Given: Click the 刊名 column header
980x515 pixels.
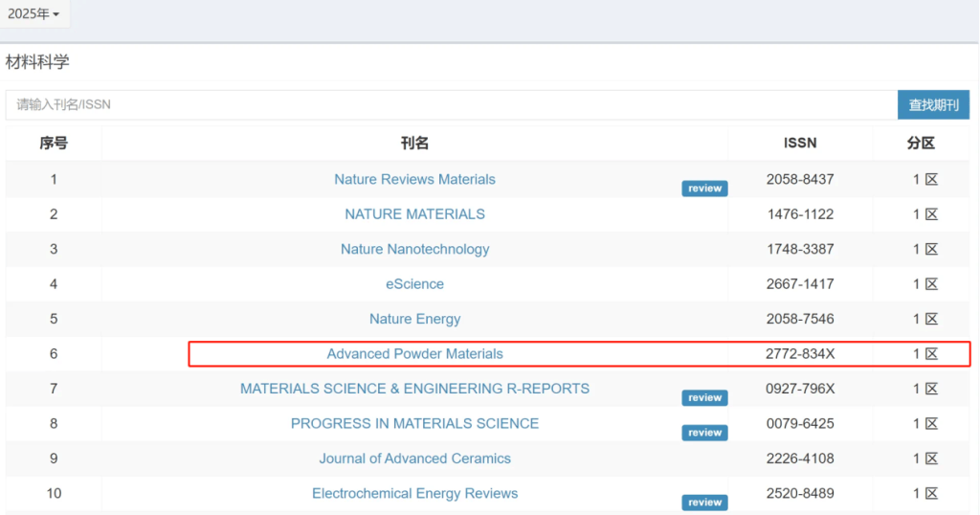Looking at the screenshot, I should pyautogui.click(x=414, y=144).
